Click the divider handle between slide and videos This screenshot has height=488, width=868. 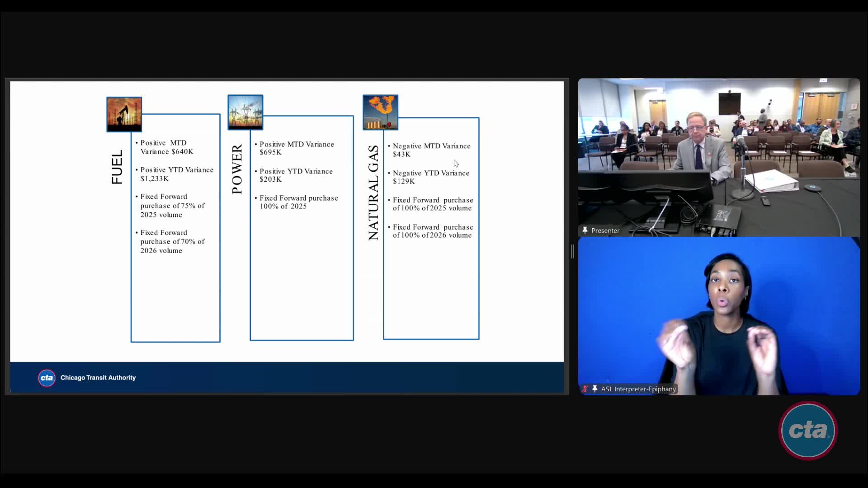tap(572, 251)
